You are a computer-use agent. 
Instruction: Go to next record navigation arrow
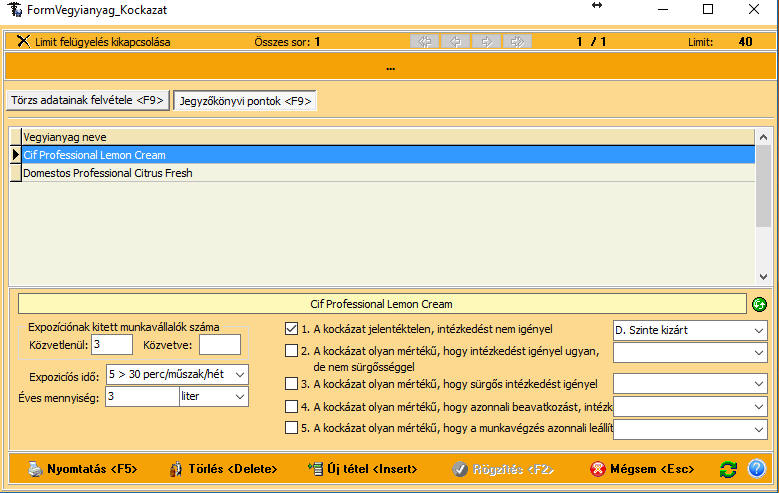486,42
